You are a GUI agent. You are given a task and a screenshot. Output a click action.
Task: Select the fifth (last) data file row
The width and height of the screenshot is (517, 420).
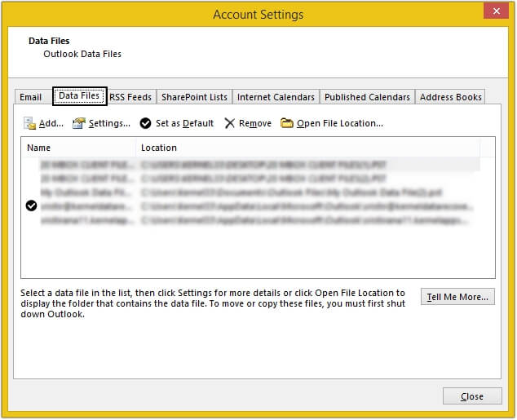point(251,220)
